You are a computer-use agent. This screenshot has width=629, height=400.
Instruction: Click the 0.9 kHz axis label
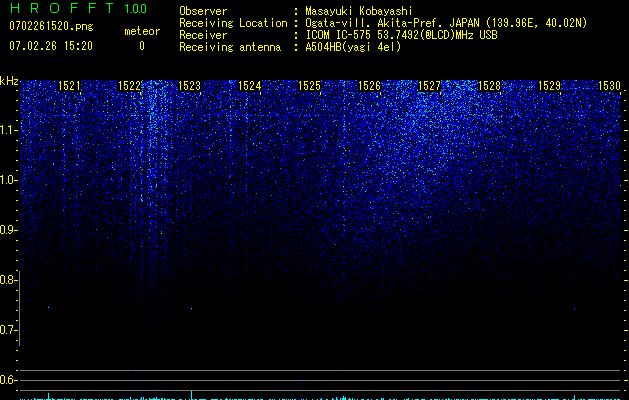(x=8, y=230)
